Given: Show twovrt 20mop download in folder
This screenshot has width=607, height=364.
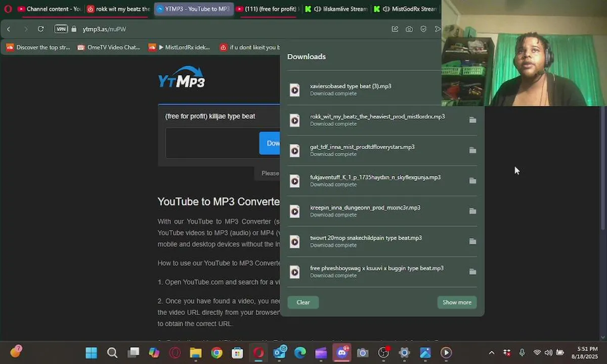Looking at the screenshot, I should coord(472,242).
